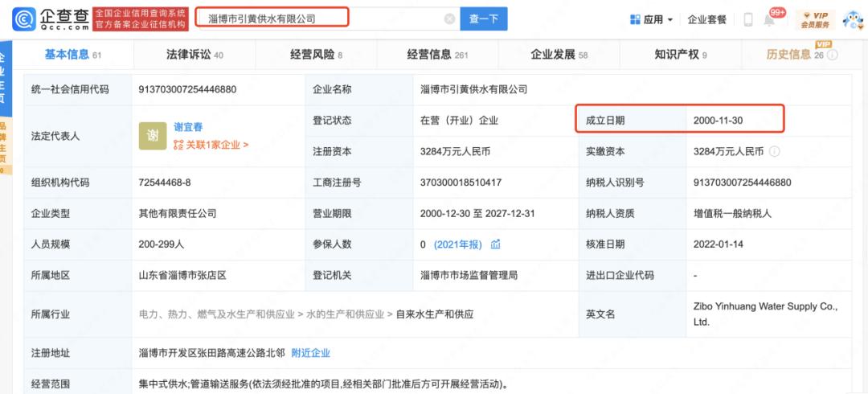Clear the search box with the X icon

point(449,18)
